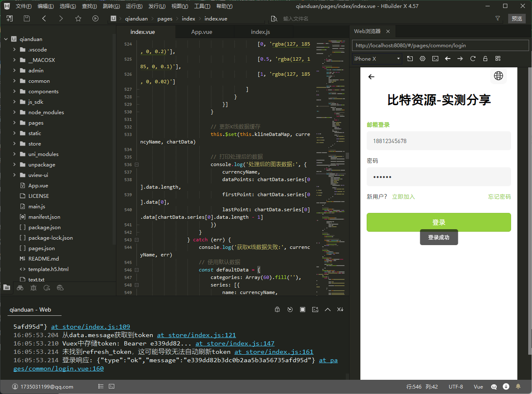Rotate device with the browser rotate icon
Image resolution: width=532 pixels, height=394 pixels.
coord(410,59)
